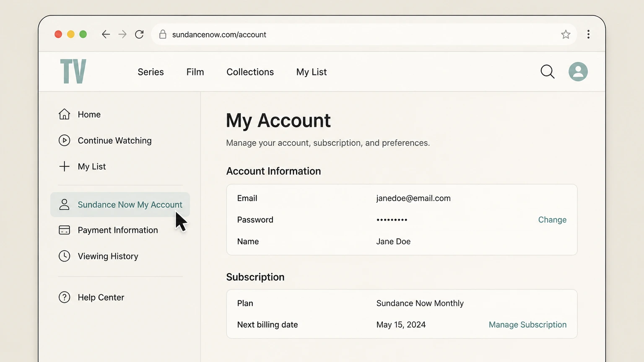Open the search magnifier icon
The width and height of the screenshot is (644, 362).
click(547, 72)
